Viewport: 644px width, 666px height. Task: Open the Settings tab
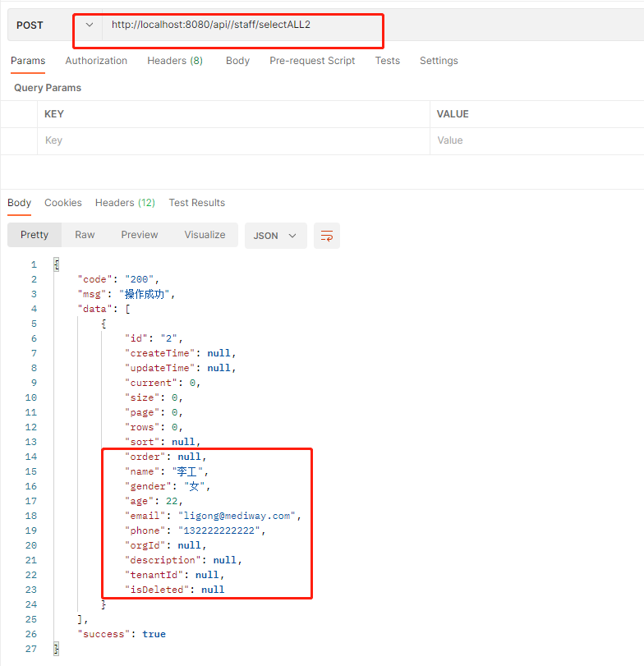point(439,61)
